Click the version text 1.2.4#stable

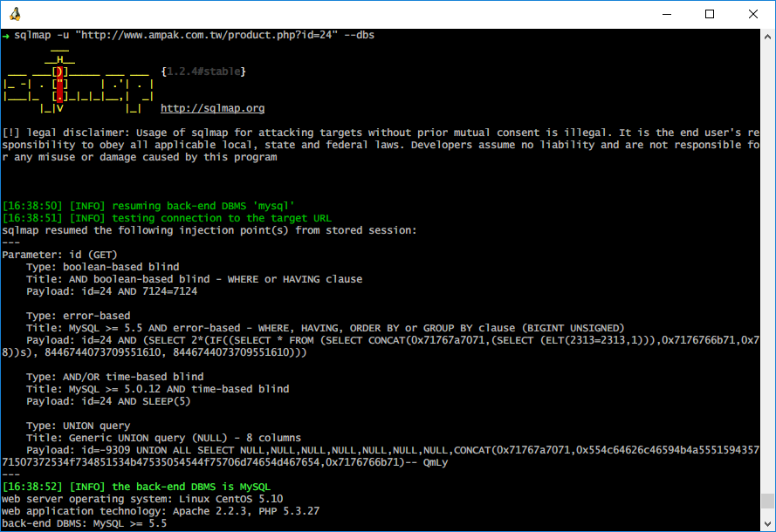[x=203, y=72]
